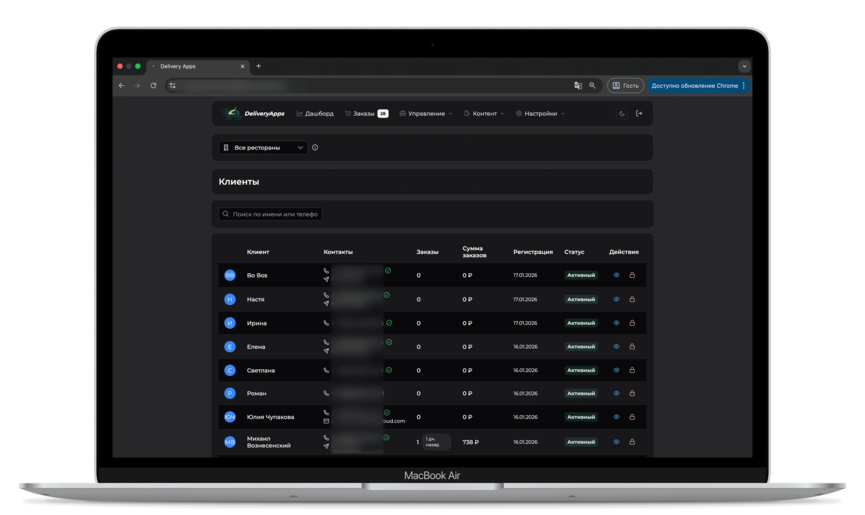Click avatar icon of Михаил Вознесенский
Image resolution: width=865 pixels, height=515 pixels.
point(230,441)
